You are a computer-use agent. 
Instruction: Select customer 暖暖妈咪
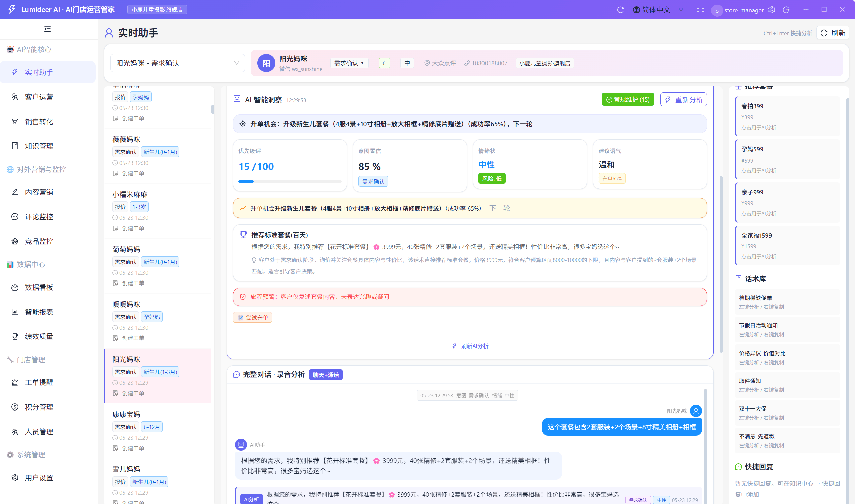pos(158,321)
